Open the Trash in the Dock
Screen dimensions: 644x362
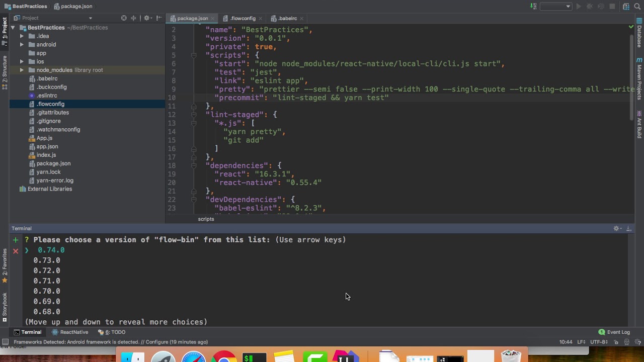511,356
